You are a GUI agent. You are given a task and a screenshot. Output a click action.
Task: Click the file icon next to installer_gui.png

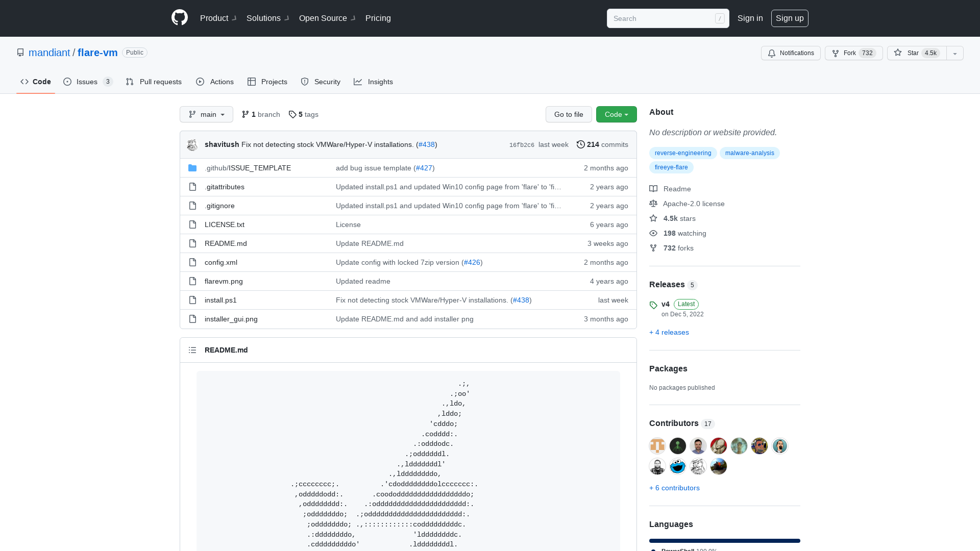coord(192,319)
